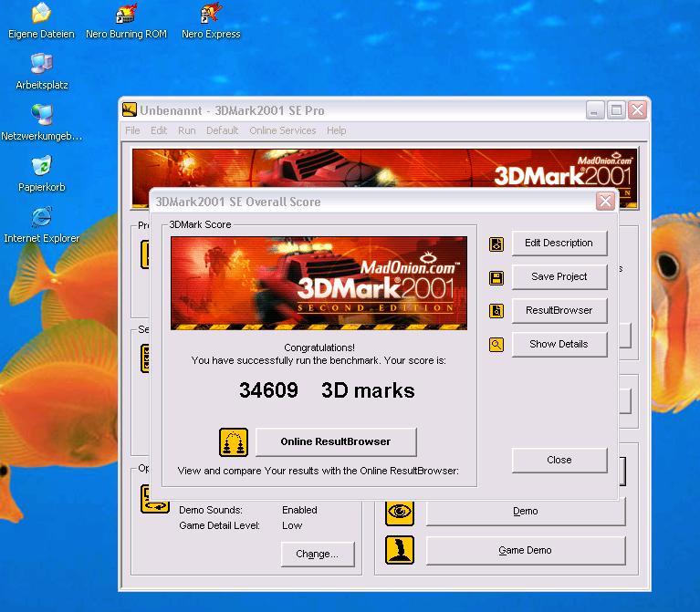Click the Demo button
The height and width of the screenshot is (612, 700).
526,511
